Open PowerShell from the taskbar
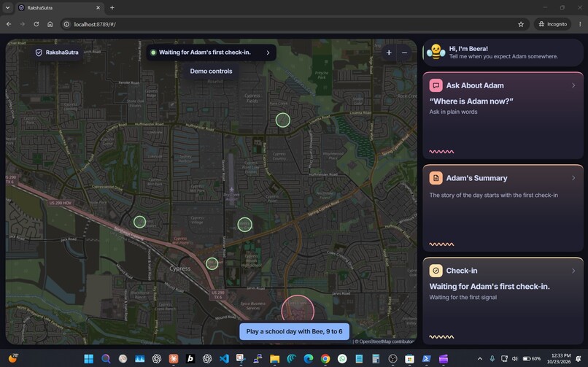This screenshot has width=588, height=367. click(x=426, y=359)
